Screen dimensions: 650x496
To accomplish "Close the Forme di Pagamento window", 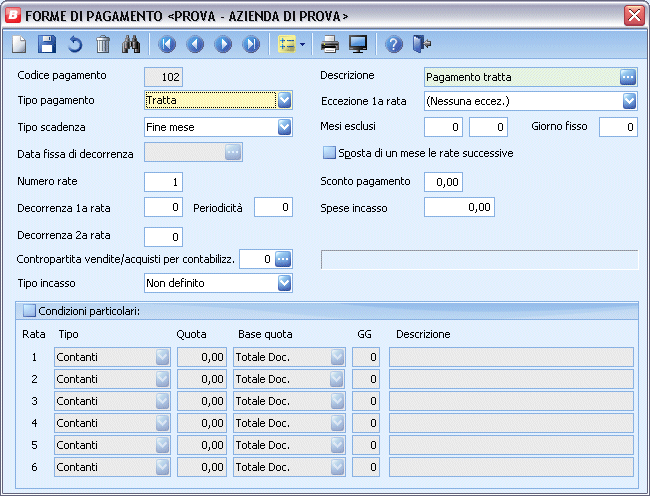I will 634,16.
